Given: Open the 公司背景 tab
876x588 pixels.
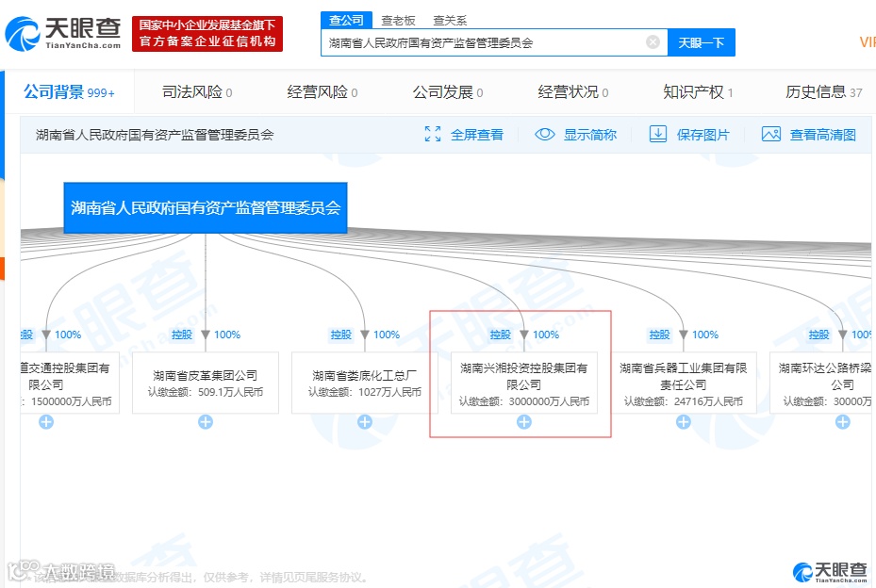Looking at the screenshot, I should pyautogui.click(x=69, y=91).
